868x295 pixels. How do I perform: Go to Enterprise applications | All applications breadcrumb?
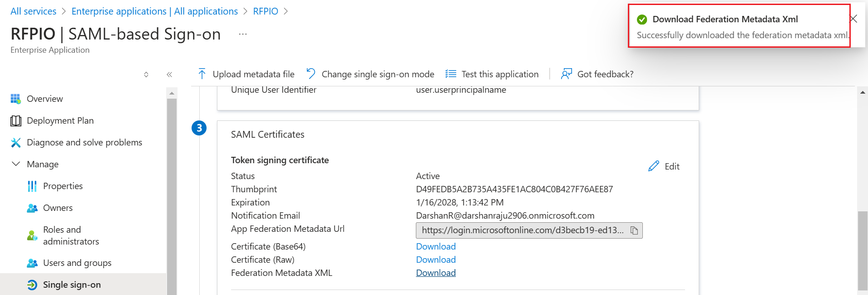click(155, 11)
